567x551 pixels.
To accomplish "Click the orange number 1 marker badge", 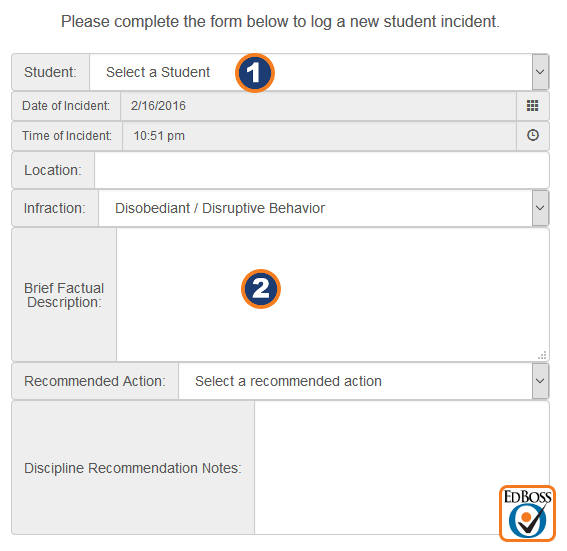I will (x=255, y=73).
